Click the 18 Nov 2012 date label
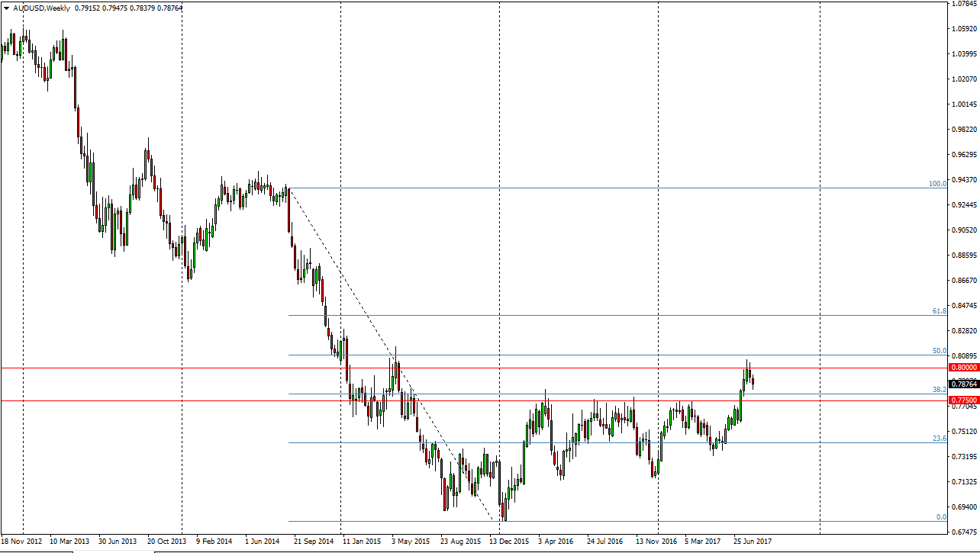 pyautogui.click(x=22, y=541)
